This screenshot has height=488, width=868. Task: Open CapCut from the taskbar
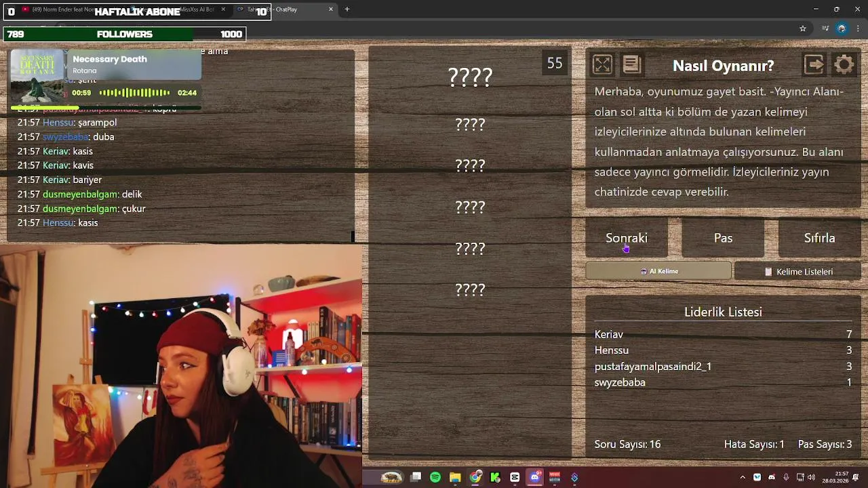[515, 477]
